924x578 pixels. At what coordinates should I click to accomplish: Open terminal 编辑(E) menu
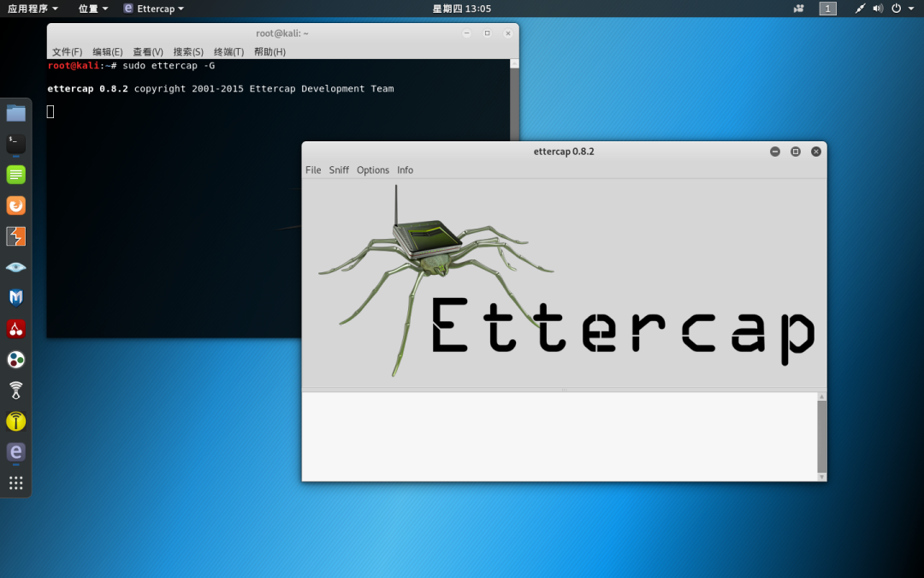point(107,52)
